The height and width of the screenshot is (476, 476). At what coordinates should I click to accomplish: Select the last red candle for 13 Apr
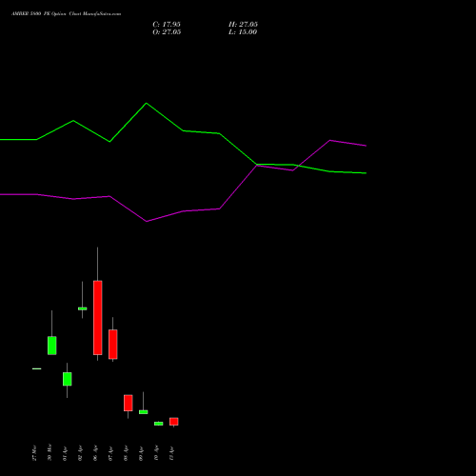pos(174,422)
